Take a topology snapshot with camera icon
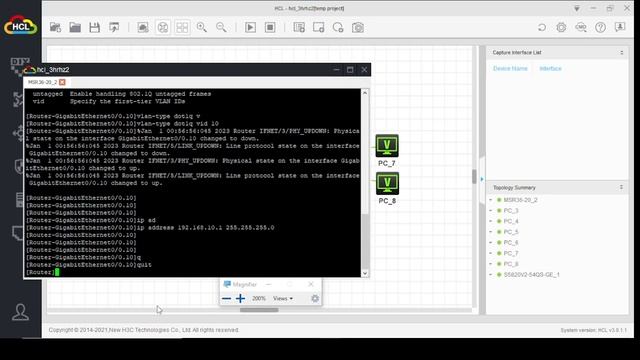The image size is (640, 360). (x=358, y=27)
